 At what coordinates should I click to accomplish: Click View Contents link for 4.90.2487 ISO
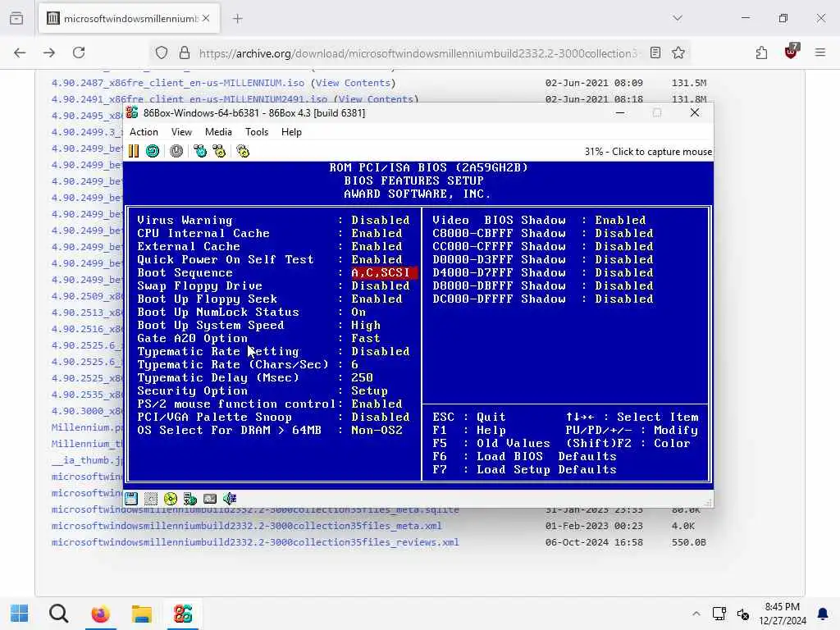(x=353, y=83)
